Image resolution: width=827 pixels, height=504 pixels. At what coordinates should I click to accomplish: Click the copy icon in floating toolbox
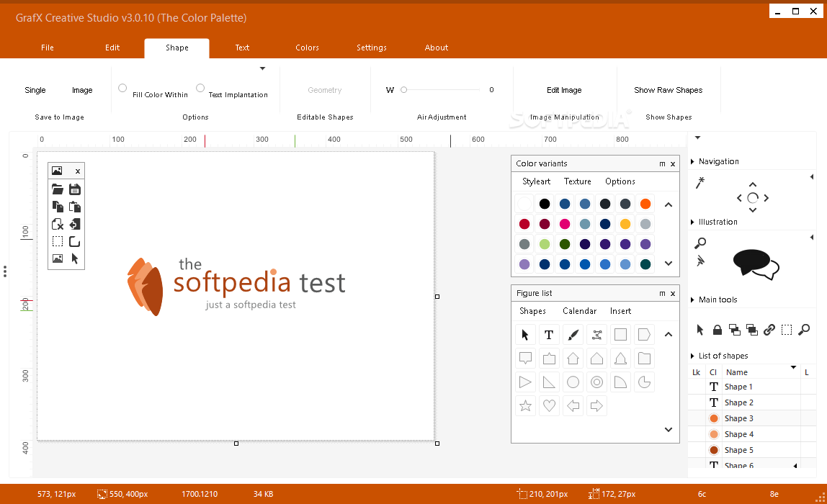(x=58, y=207)
